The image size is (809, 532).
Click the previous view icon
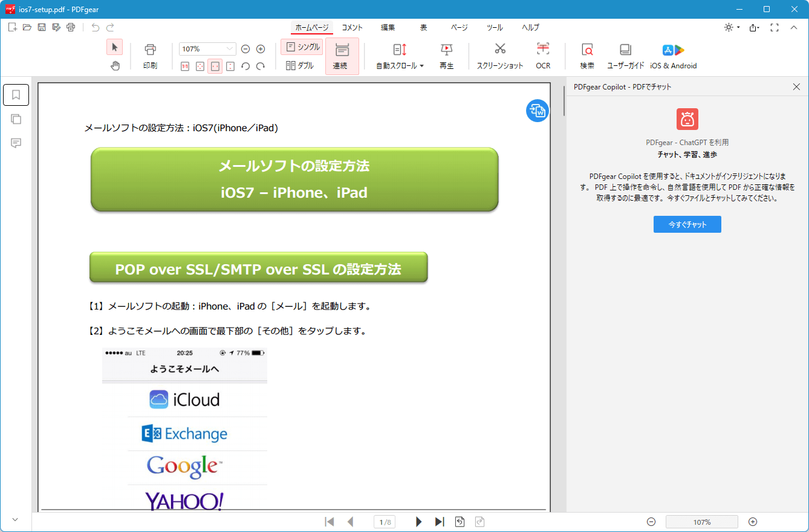point(460,522)
